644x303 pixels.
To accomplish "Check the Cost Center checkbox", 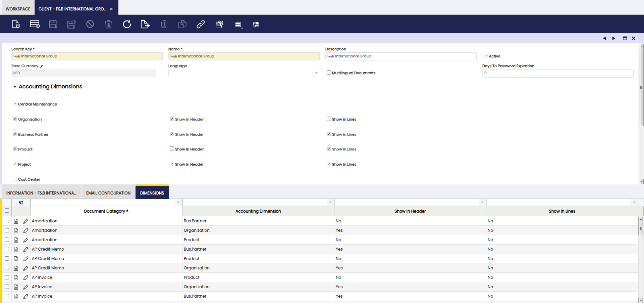I will click(15, 179).
